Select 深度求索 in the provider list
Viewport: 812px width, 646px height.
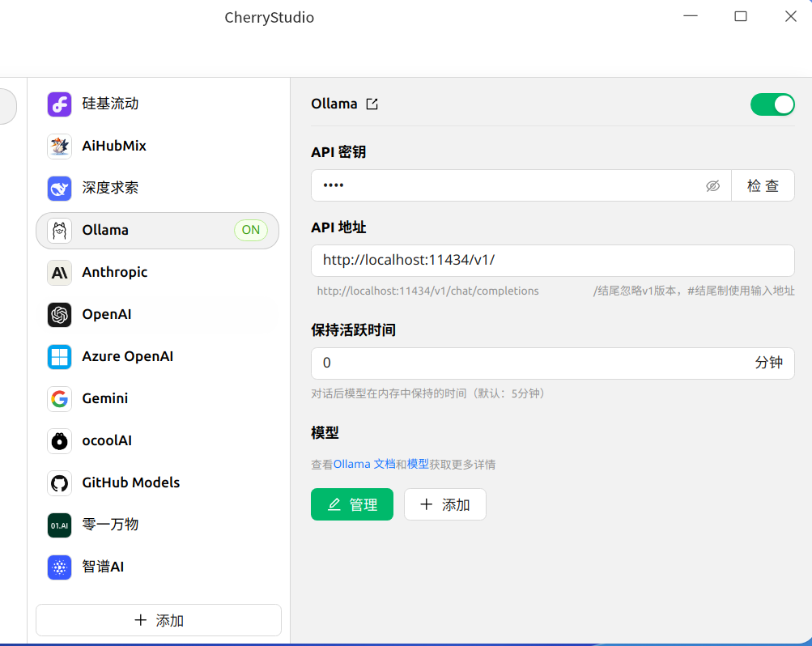pos(157,189)
